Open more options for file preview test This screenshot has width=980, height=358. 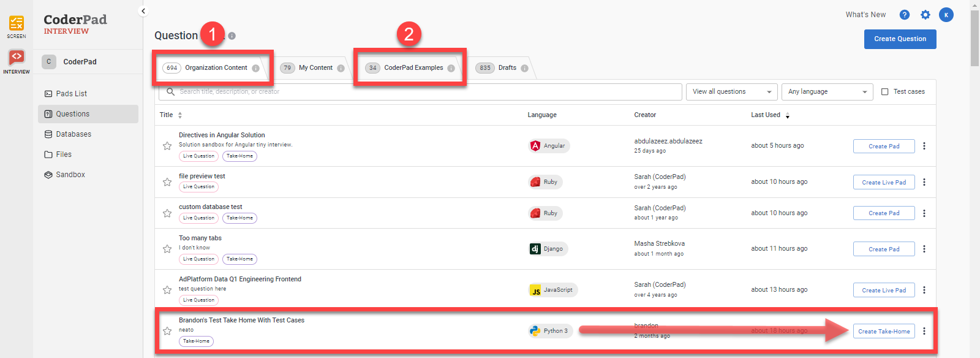pyautogui.click(x=924, y=182)
